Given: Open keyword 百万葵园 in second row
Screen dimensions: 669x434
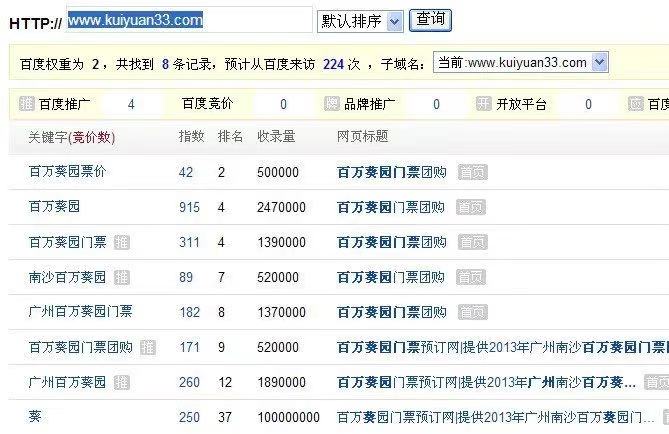Looking at the screenshot, I should coord(54,207).
